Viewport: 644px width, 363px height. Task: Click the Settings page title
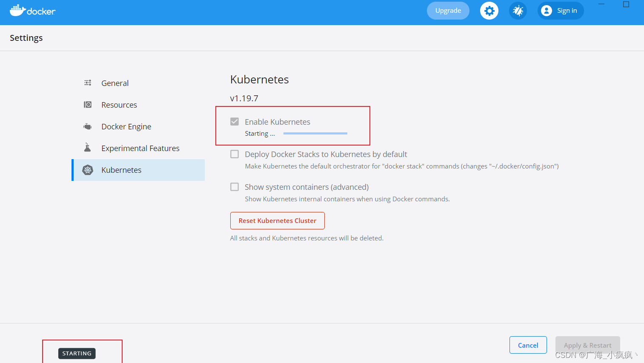tap(26, 38)
